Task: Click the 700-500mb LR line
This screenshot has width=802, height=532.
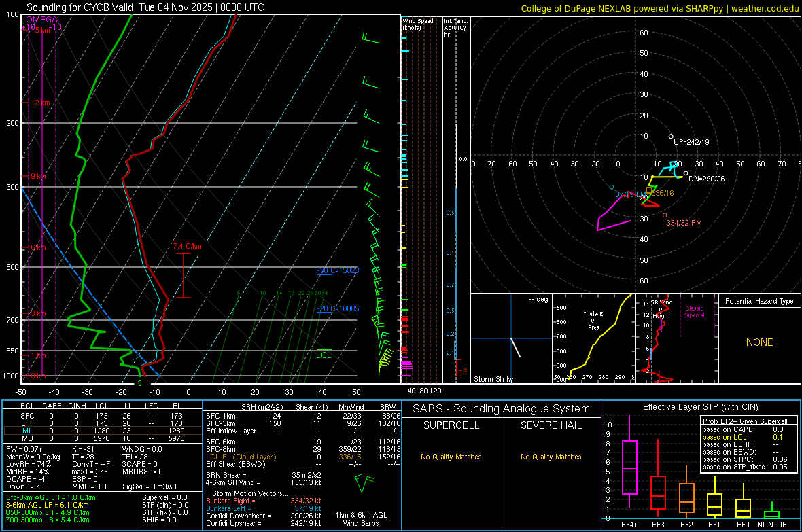Action: [47, 520]
